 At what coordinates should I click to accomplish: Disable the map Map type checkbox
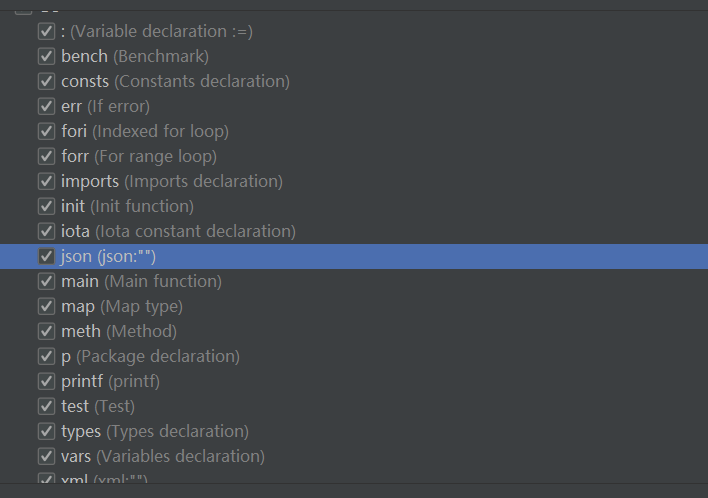pos(46,307)
